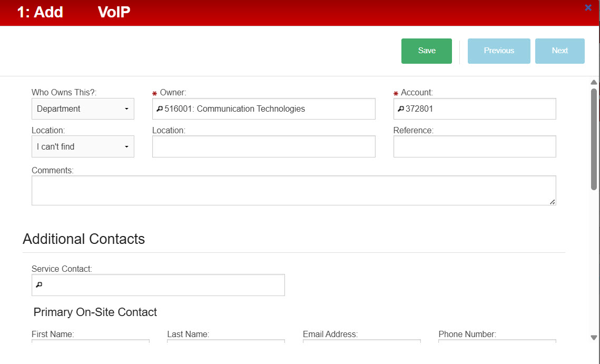Viewport: 600px width, 364px height.
Task: Select the Last Name field
Action: click(225, 341)
